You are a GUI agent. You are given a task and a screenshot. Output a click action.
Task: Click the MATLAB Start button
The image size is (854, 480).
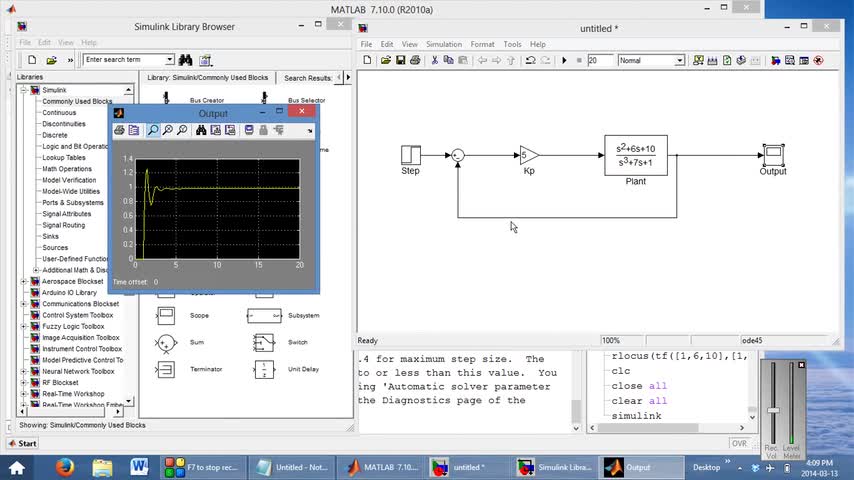point(22,443)
